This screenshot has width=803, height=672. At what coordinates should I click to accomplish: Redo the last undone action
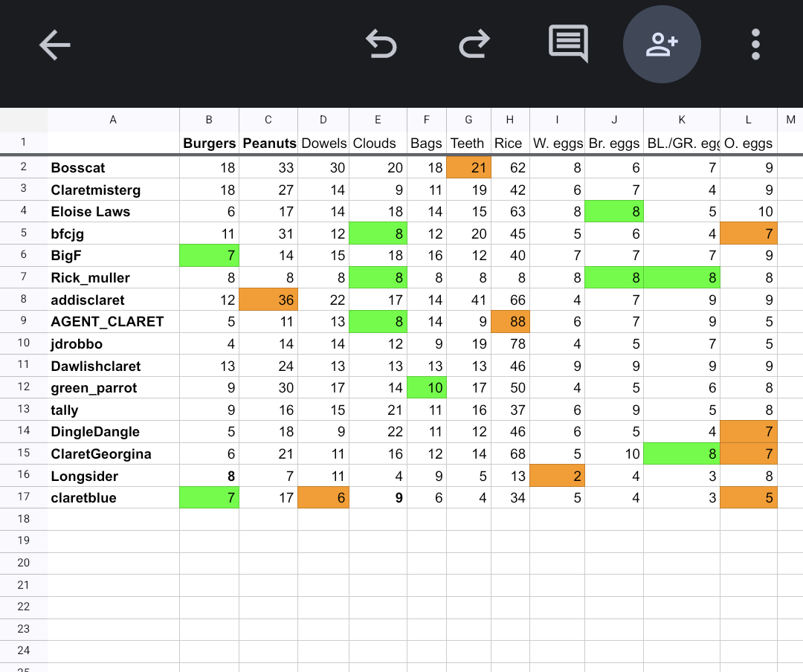tap(474, 44)
